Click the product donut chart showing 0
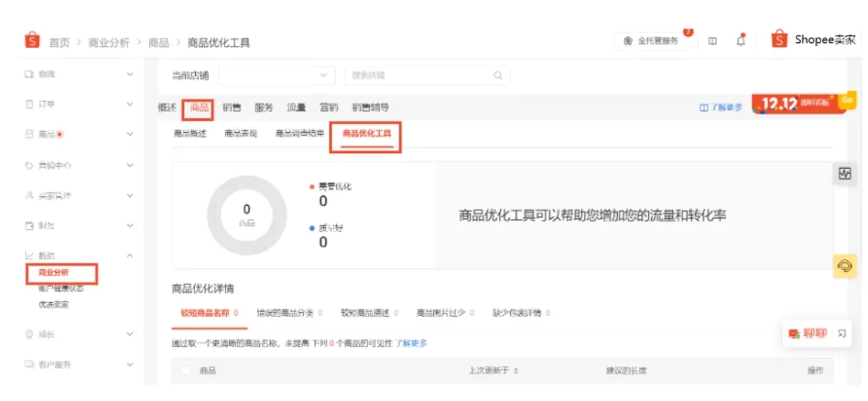 (247, 215)
